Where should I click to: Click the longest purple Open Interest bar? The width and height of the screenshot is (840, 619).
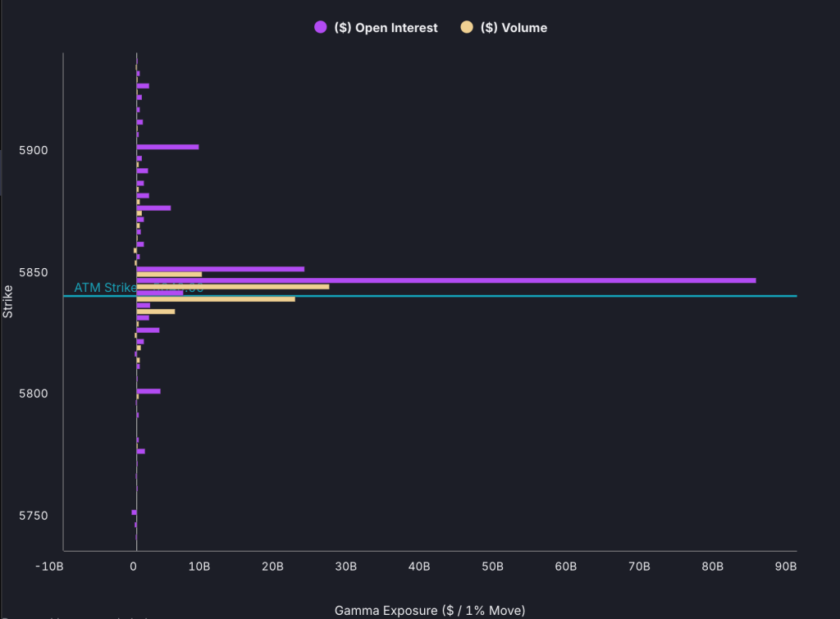point(445,280)
